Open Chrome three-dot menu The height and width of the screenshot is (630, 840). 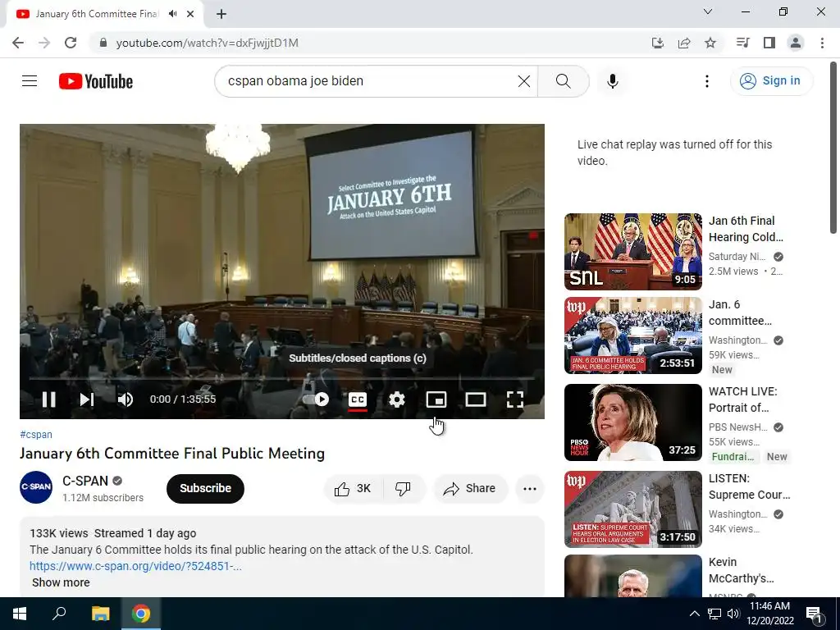(x=822, y=43)
